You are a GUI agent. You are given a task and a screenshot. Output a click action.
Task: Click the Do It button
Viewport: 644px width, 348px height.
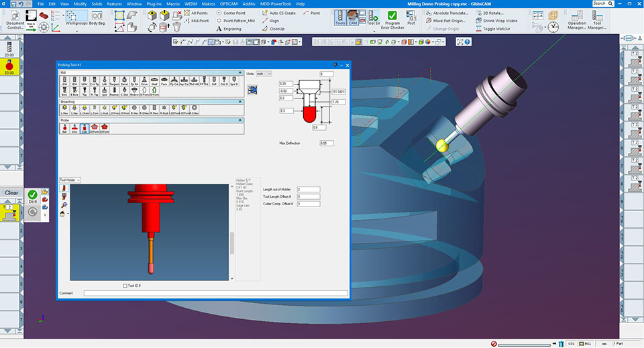pyautogui.click(x=33, y=196)
